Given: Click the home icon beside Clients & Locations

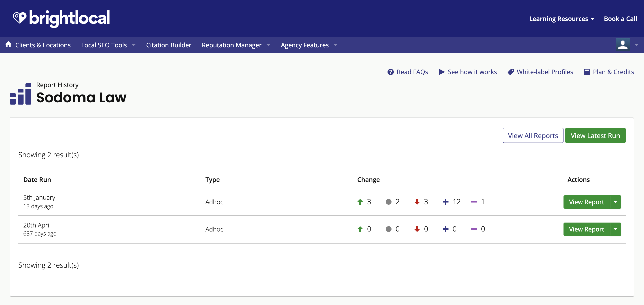Looking at the screenshot, I should 8,45.
